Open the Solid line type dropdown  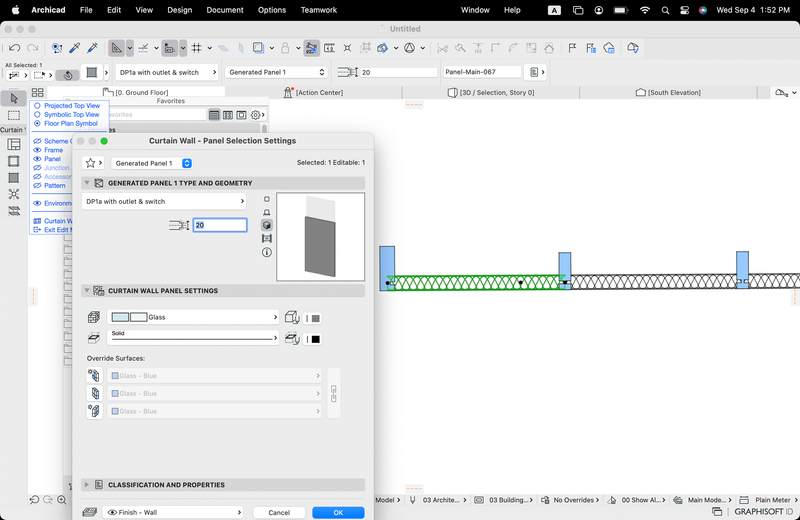point(193,337)
